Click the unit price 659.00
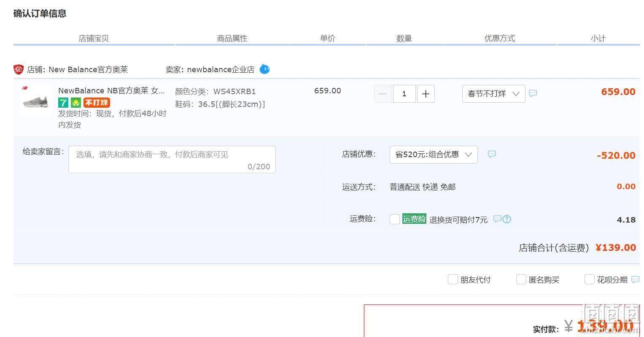 point(328,91)
